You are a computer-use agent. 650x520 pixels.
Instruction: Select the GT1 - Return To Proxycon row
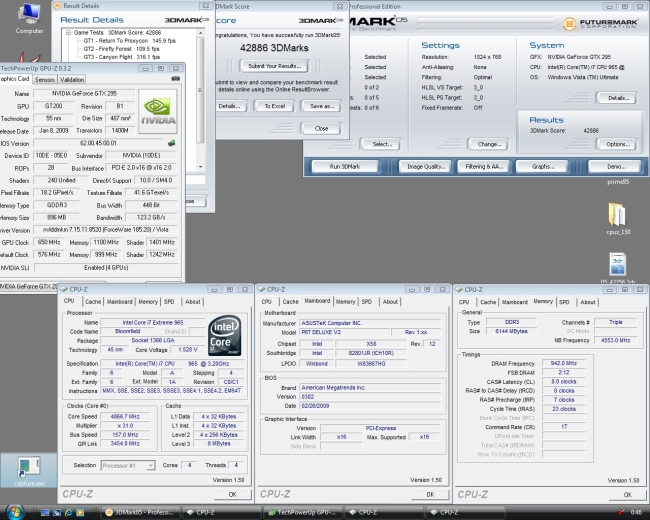(129, 41)
